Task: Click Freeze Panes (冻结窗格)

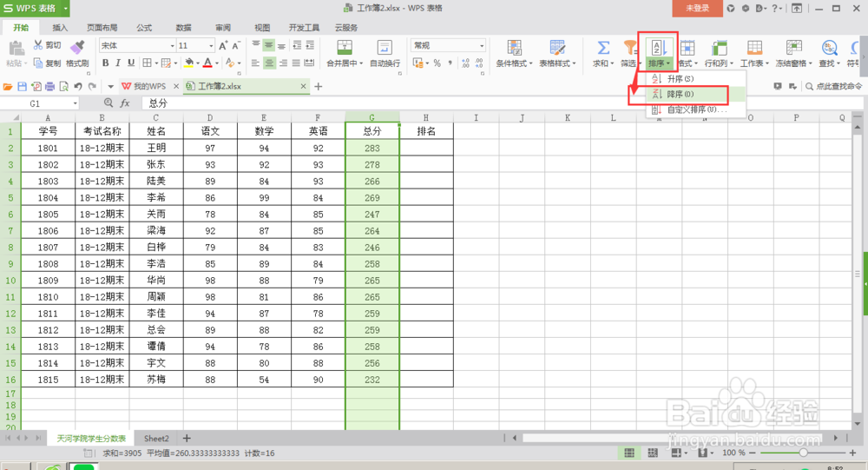Action: click(793, 53)
